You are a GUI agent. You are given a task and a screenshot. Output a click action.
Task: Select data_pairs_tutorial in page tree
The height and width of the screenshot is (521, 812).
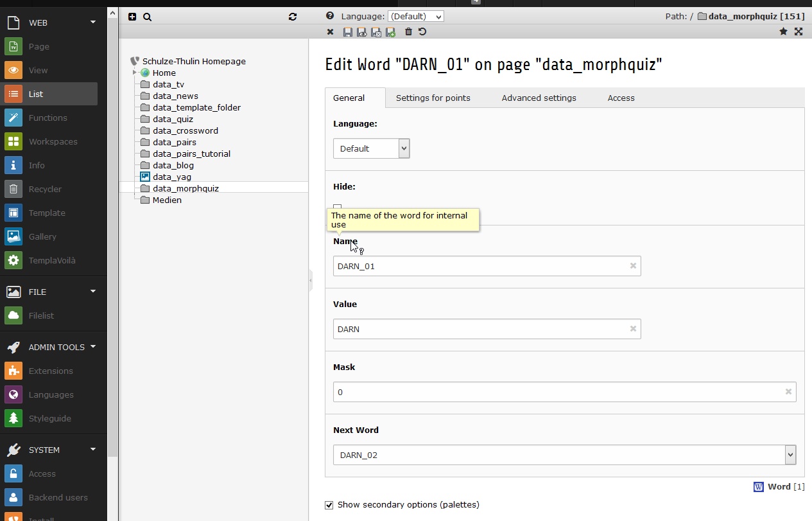(191, 154)
